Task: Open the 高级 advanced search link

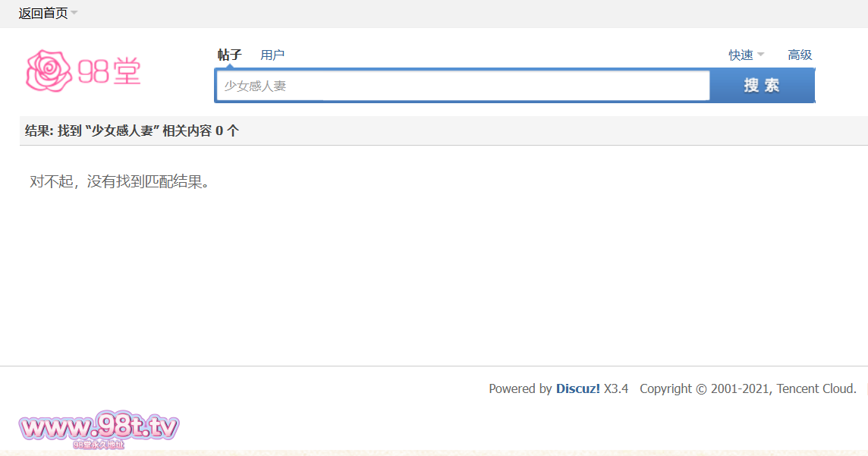Action: (x=800, y=55)
